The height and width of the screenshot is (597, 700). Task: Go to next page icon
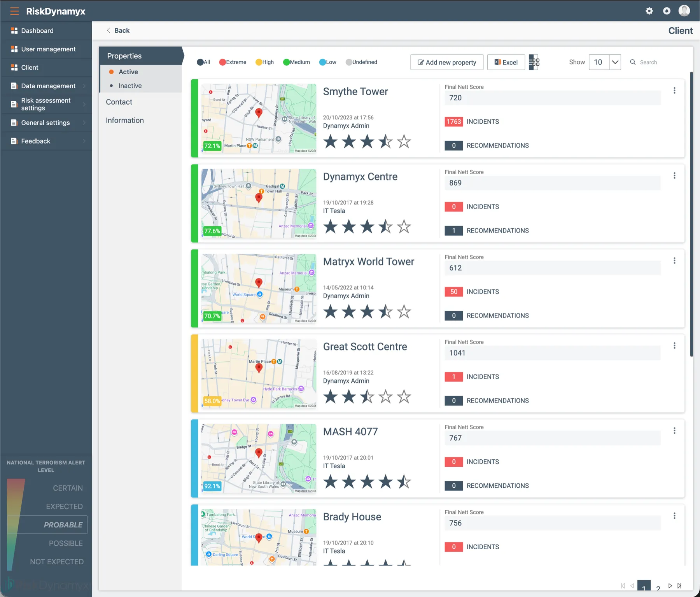pos(670,586)
